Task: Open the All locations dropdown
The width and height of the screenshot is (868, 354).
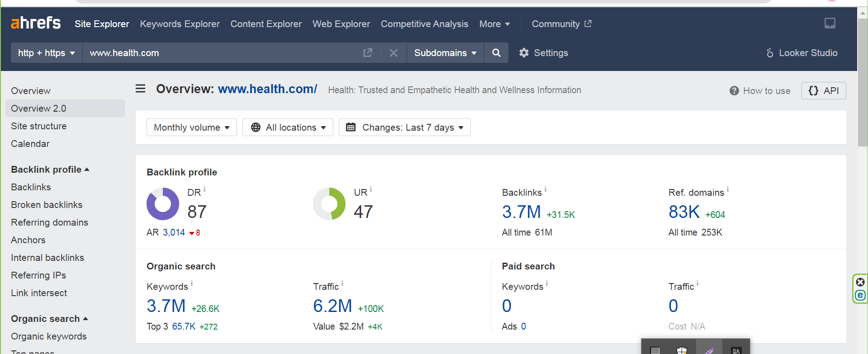Action: (x=288, y=127)
